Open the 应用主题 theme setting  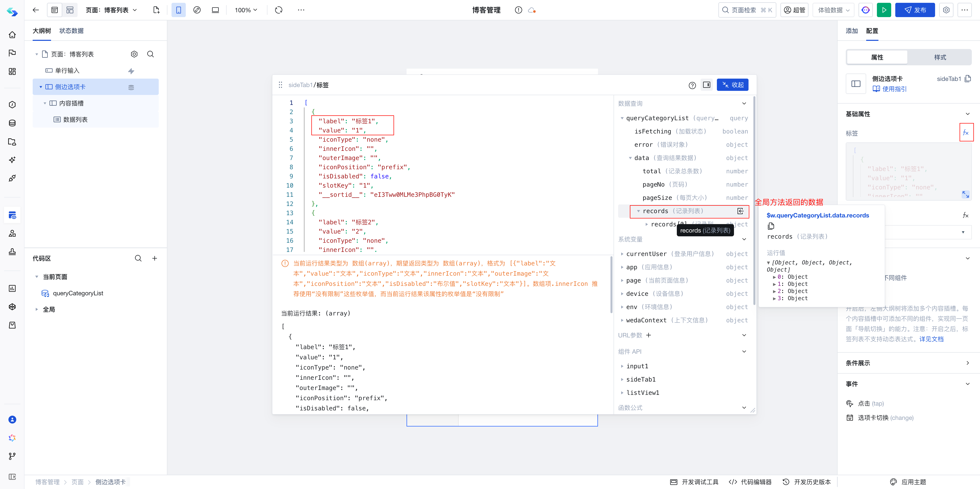click(x=908, y=482)
